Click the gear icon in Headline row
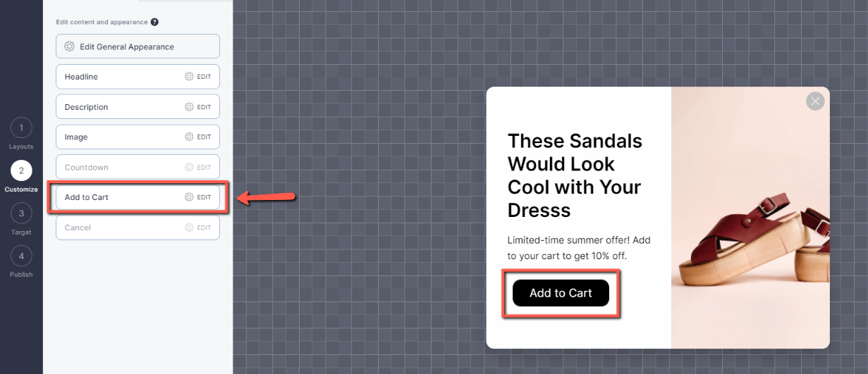 coord(189,77)
